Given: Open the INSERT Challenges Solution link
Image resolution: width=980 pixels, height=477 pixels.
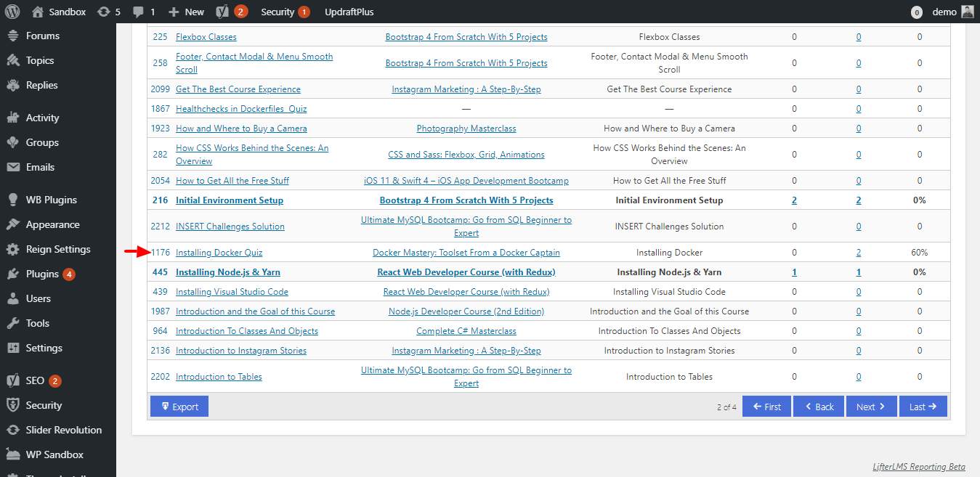Looking at the screenshot, I should (230, 227).
